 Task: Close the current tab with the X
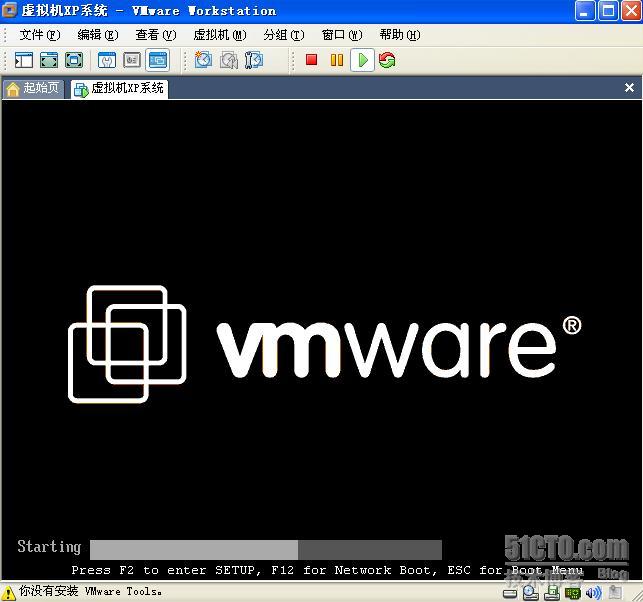click(629, 87)
